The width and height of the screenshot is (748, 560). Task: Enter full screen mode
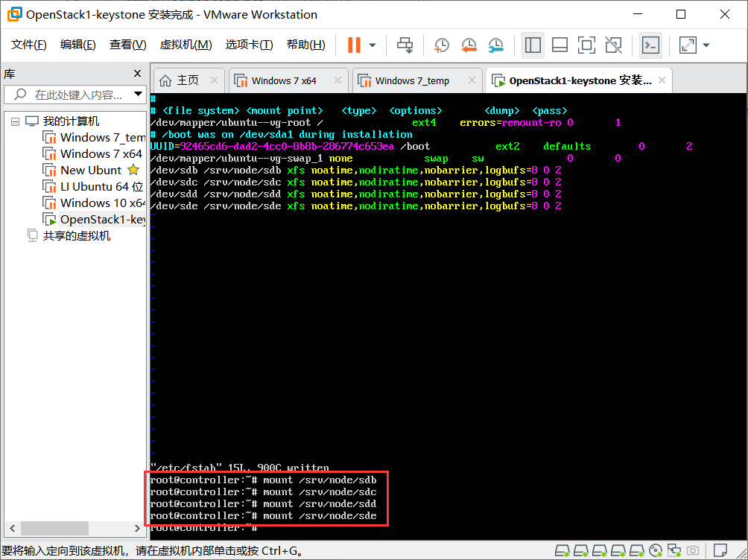[x=586, y=45]
